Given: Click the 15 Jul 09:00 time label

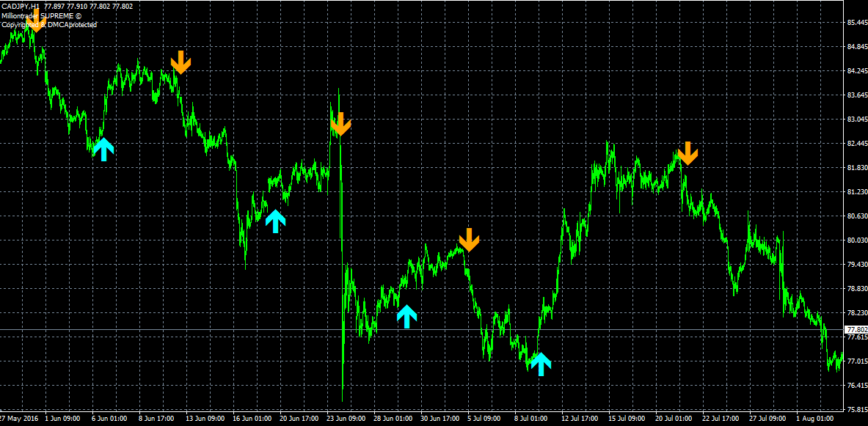Looking at the screenshot, I should tap(628, 418).
